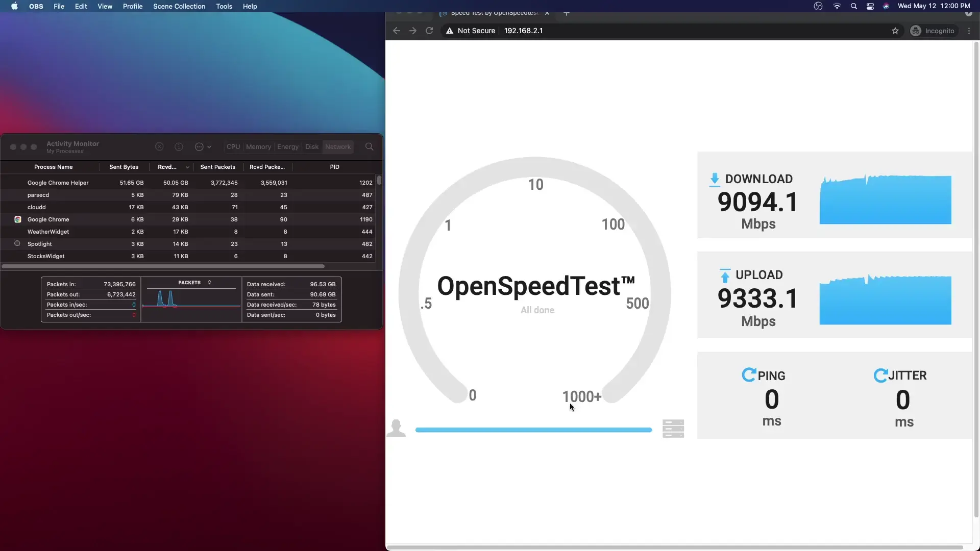Sort by Process Name column header

[54, 167]
